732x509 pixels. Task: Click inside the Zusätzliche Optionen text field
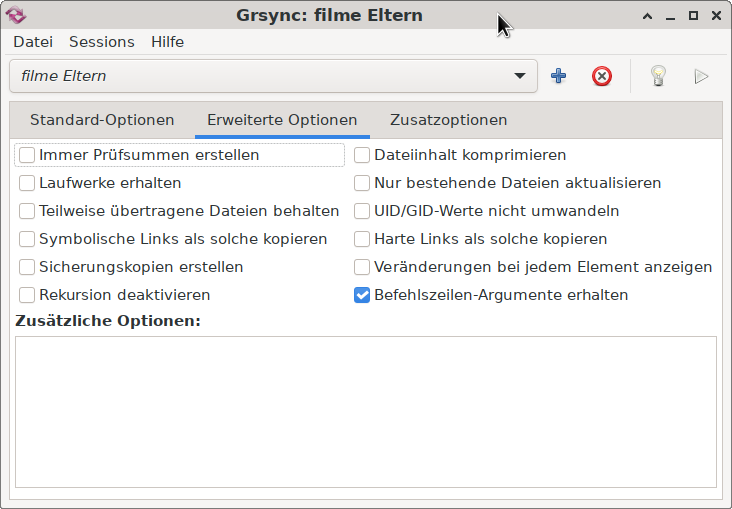(366, 412)
